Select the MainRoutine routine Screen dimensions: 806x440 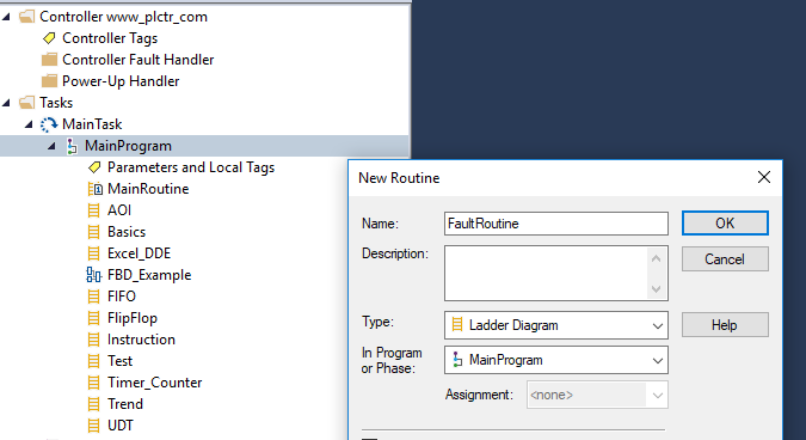point(148,189)
